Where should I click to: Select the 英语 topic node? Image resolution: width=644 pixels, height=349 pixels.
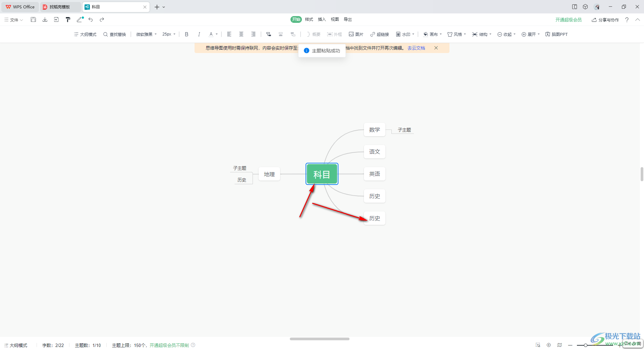(x=374, y=174)
